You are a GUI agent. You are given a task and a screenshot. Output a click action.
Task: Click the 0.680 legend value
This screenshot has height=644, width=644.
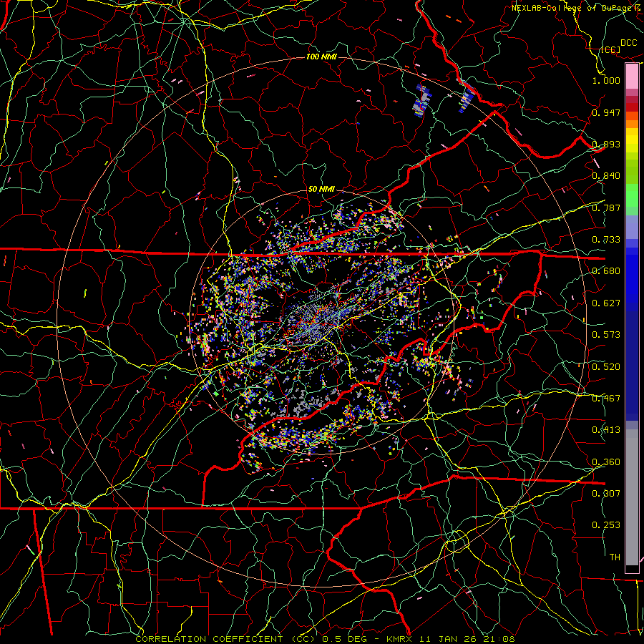click(x=606, y=271)
